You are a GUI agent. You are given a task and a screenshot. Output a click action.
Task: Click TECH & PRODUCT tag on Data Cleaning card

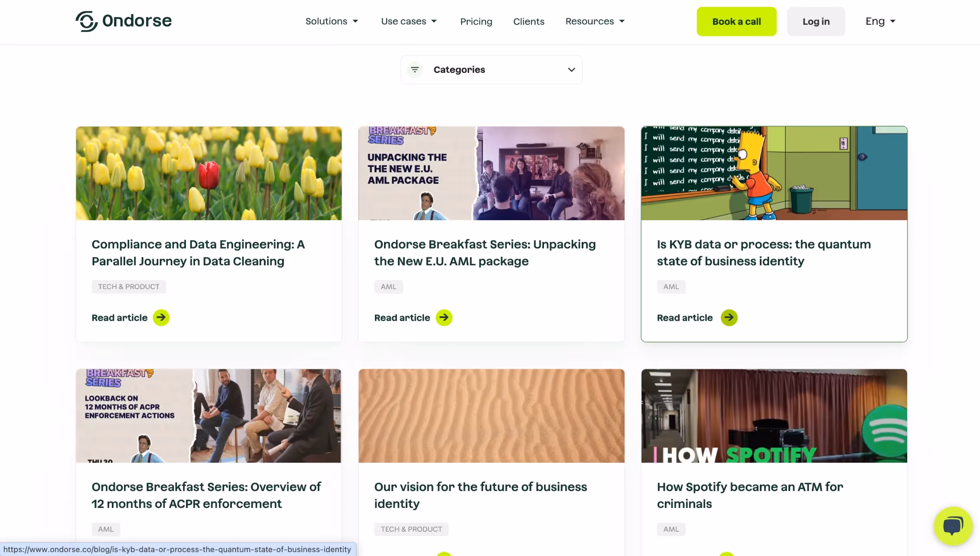tap(129, 286)
